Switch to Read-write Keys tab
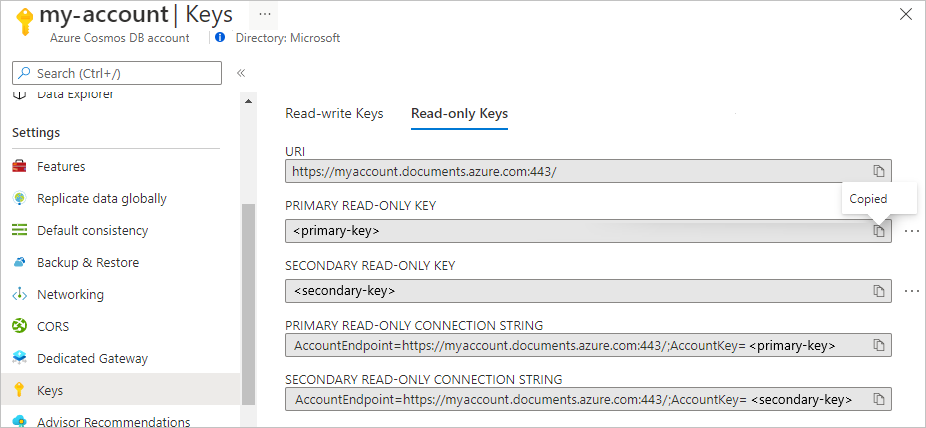926x428 pixels. (334, 113)
